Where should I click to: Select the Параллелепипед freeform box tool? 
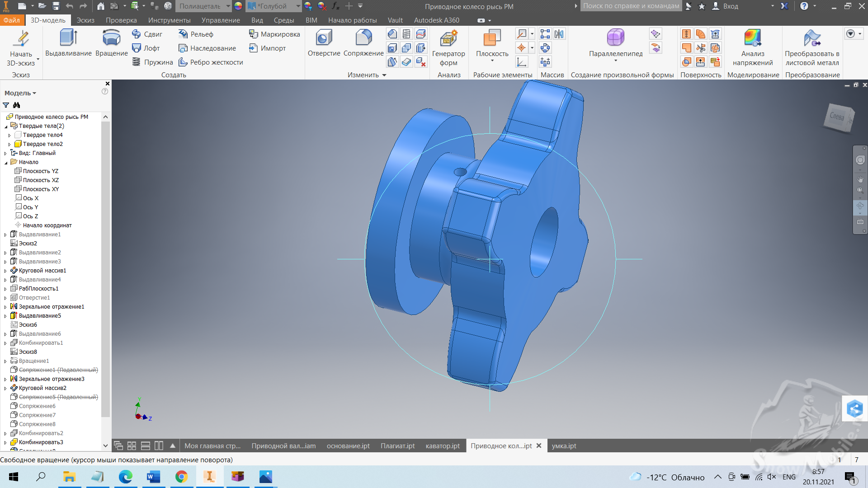(x=615, y=45)
